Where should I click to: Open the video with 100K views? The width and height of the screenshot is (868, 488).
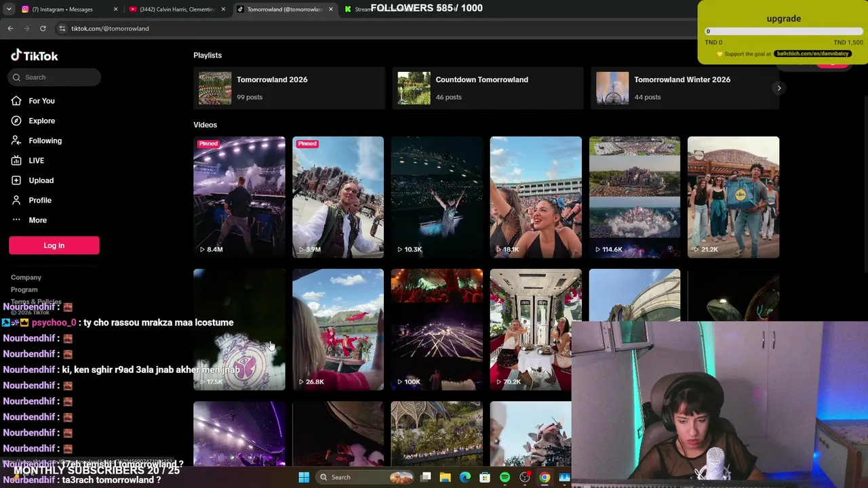(x=437, y=329)
